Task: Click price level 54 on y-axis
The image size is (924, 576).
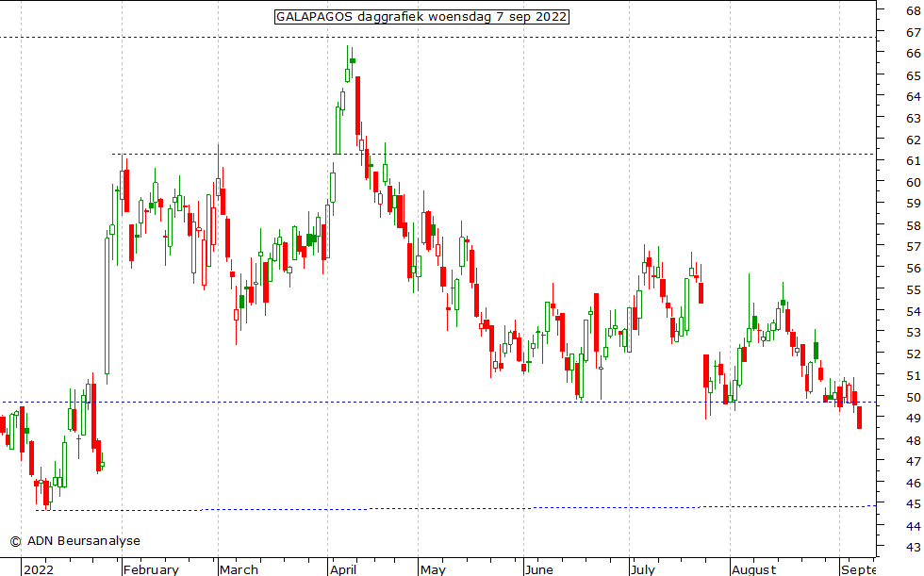Action: click(914, 311)
